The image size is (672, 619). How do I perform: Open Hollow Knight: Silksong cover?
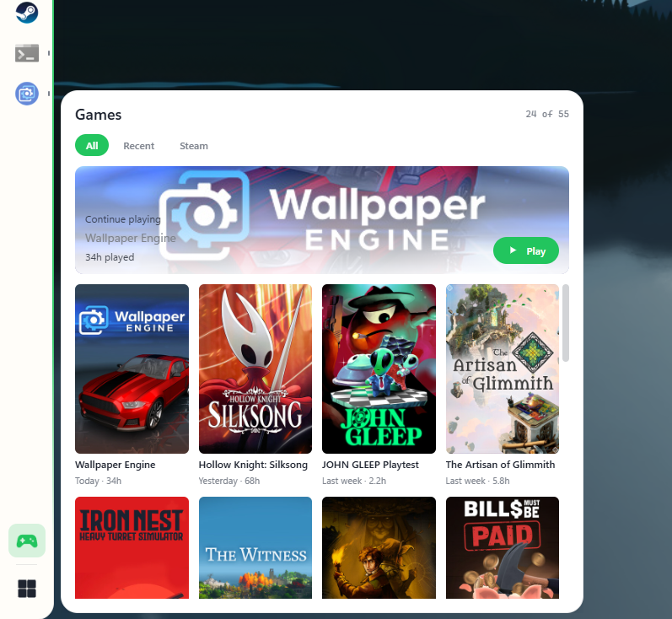coord(255,369)
